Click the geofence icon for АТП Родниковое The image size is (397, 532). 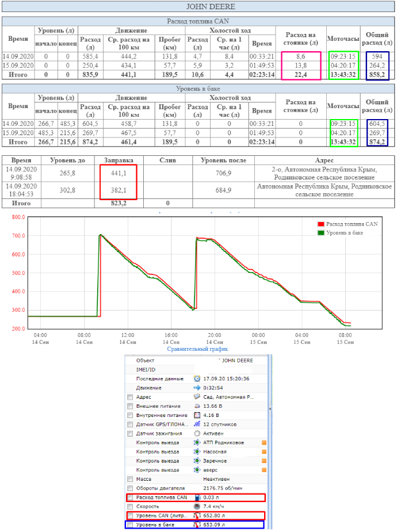tap(197, 442)
